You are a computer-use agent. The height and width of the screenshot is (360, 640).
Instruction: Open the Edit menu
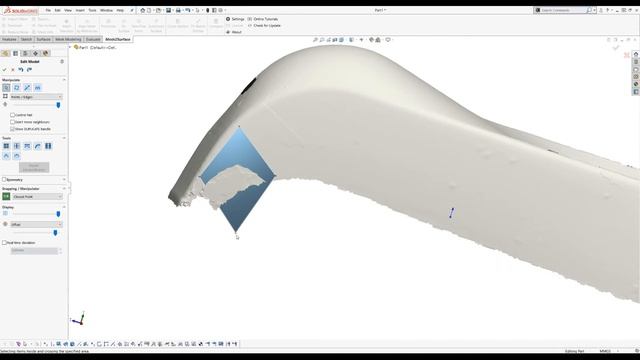pos(58,10)
